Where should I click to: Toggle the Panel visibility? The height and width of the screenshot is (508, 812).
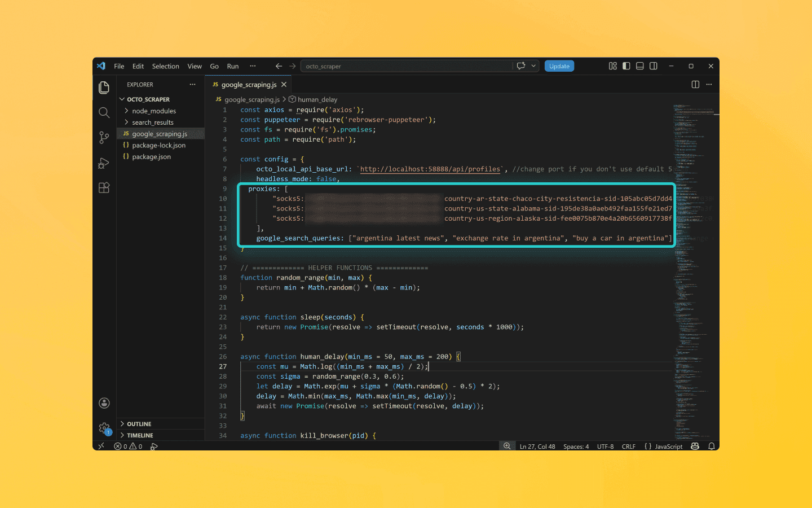639,65
